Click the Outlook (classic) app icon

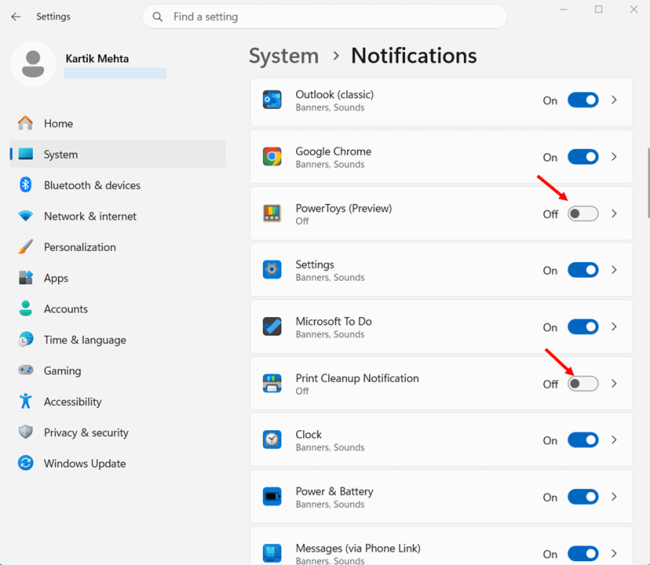272,100
